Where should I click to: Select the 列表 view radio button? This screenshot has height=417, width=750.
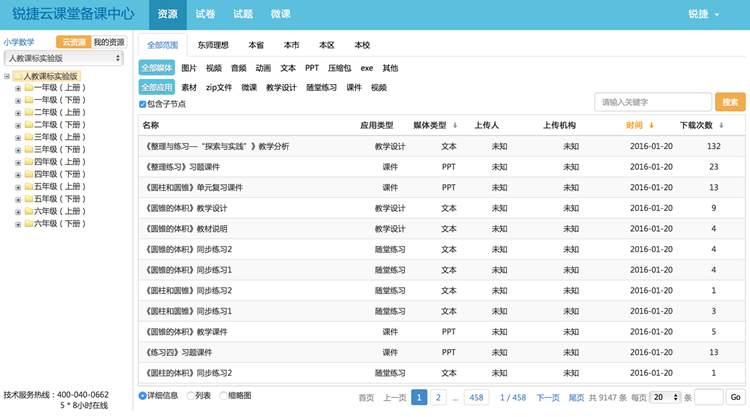tap(188, 396)
